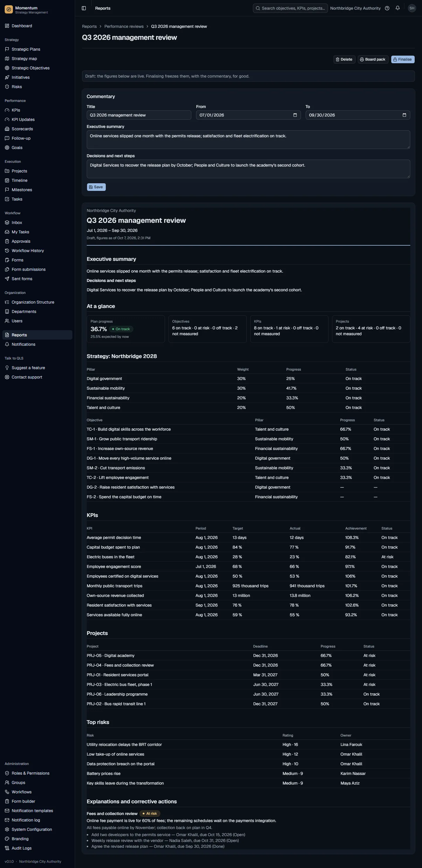Viewport: 422px width, 868px height.
Task: Select the PRJ-05 · Digital academy project row
Action: tap(248, 656)
